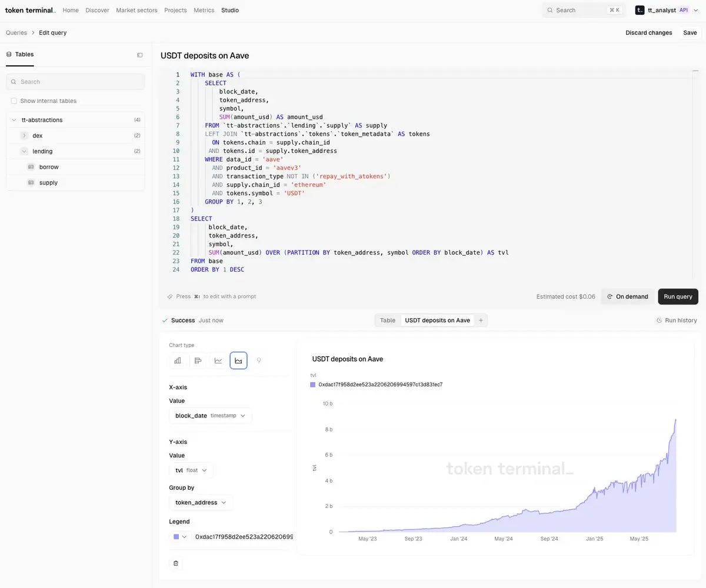This screenshot has height=588, width=706.
Task: Open the On demand run mode dropdown
Action: (627, 296)
